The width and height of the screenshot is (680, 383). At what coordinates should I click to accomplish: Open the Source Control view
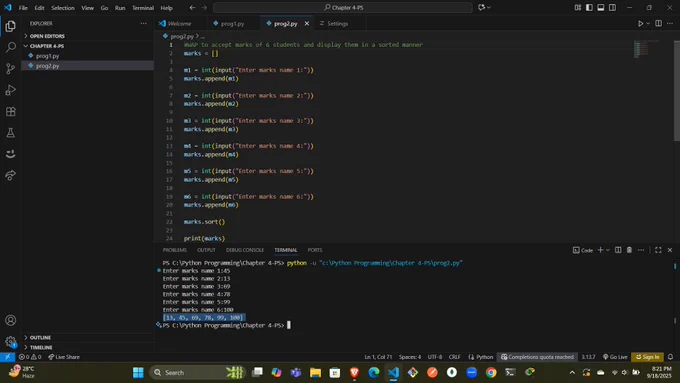(x=10, y=69)
